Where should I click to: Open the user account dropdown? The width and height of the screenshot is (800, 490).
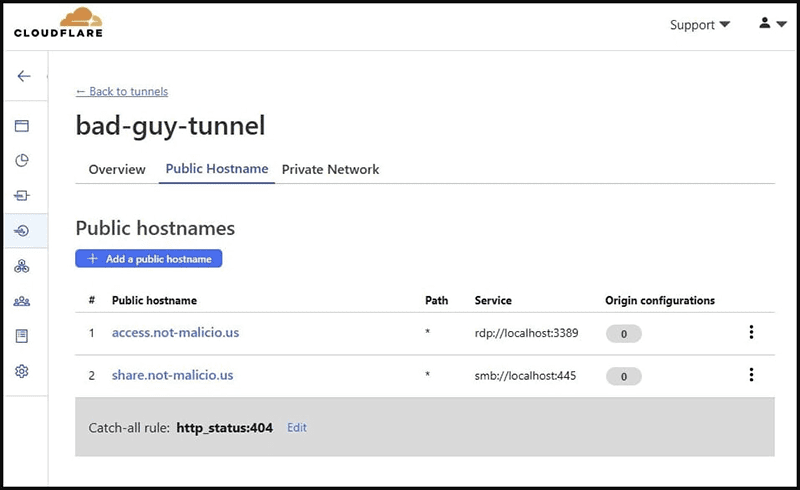[772, 23]
